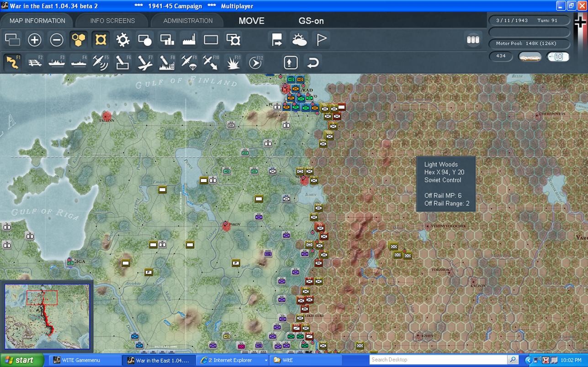Image resolution: width=588 pixels, height=367 pixels.
Task: Zoom in the map with plus icon
Action: tap(35, 40)
